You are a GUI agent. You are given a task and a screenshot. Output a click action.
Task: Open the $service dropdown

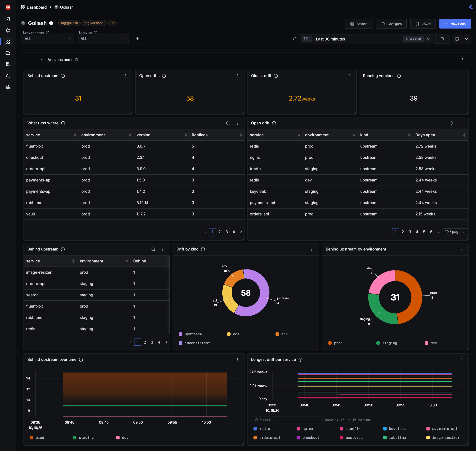point(103,39)
